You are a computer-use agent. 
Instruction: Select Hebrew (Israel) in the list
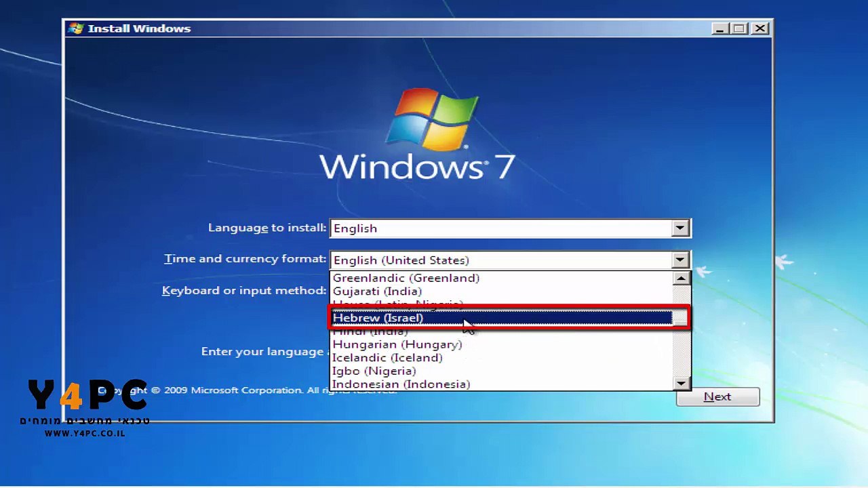(502, 318)
